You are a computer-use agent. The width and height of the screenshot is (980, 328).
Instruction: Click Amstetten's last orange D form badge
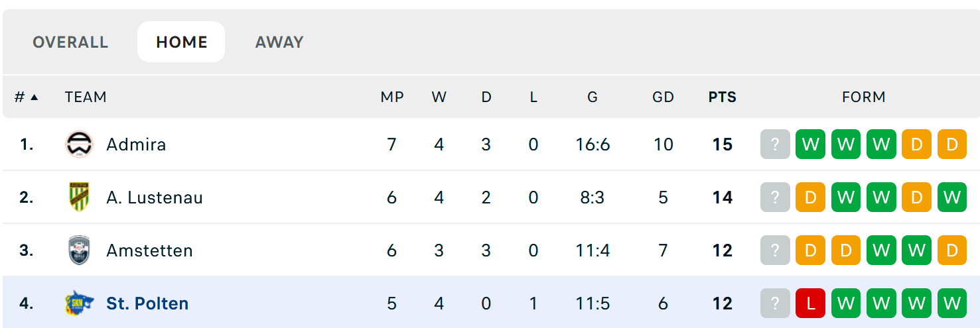tap(952, 250)
